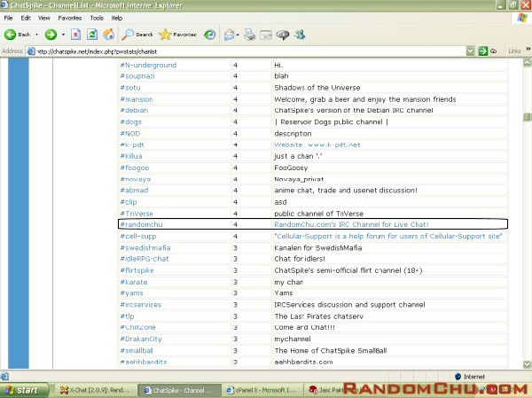
Task: Open the Search toolbar button
Action: (137, 35)
